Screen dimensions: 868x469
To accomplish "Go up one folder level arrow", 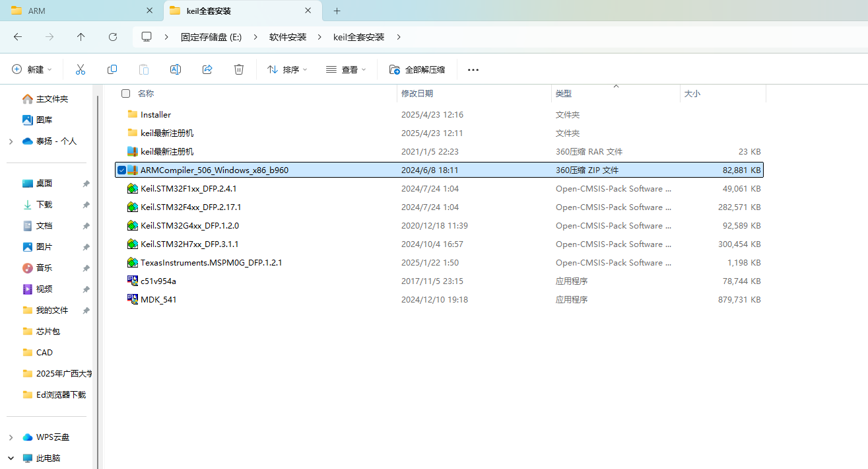I will [x=81, y=37].
